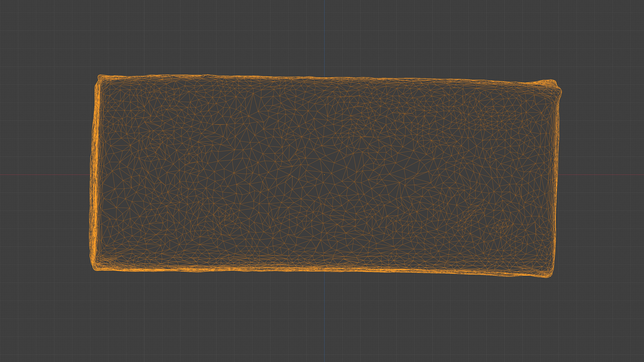644x362 pixels.
Task: Click the right side edge of the mesh
Action: point(556,175)
